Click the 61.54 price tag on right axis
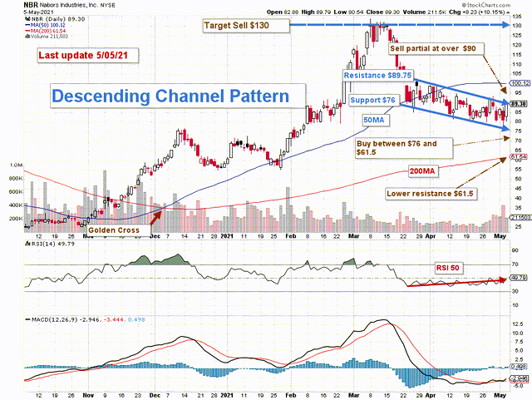Image resolution: width=532 pixels, height=400 pixels. point(520,157)
